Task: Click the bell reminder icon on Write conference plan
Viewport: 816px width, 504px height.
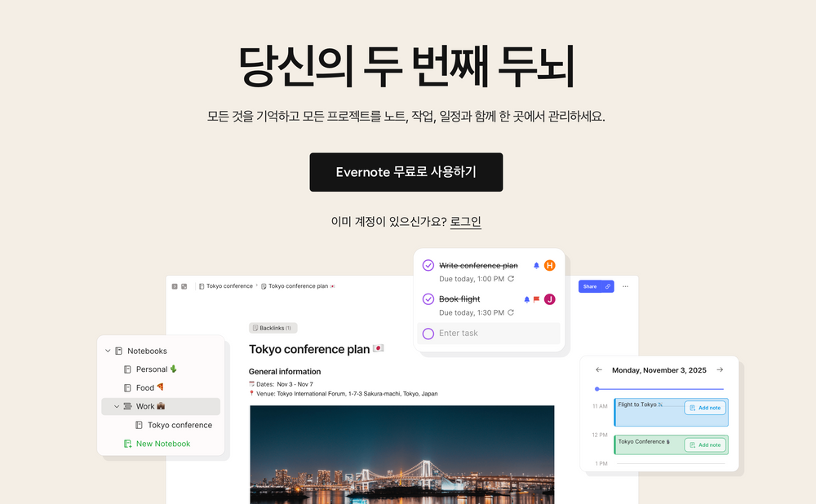Action: (537, 266)
